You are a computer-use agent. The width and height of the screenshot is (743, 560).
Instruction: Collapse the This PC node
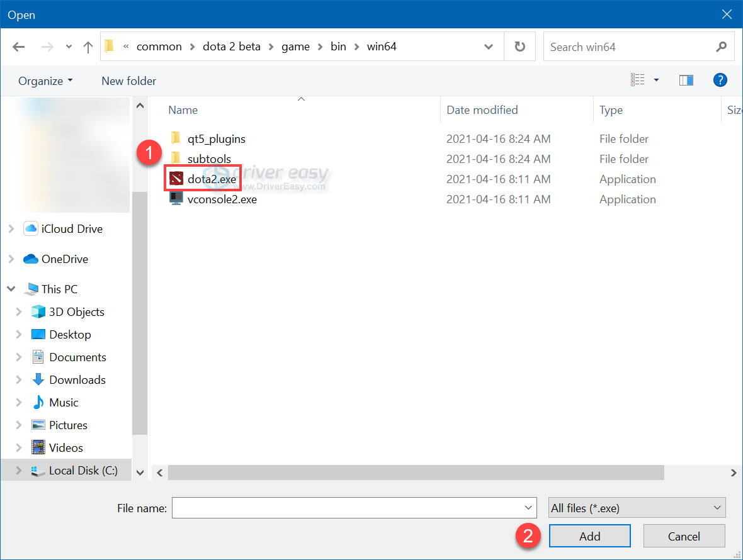pos(11,289)
